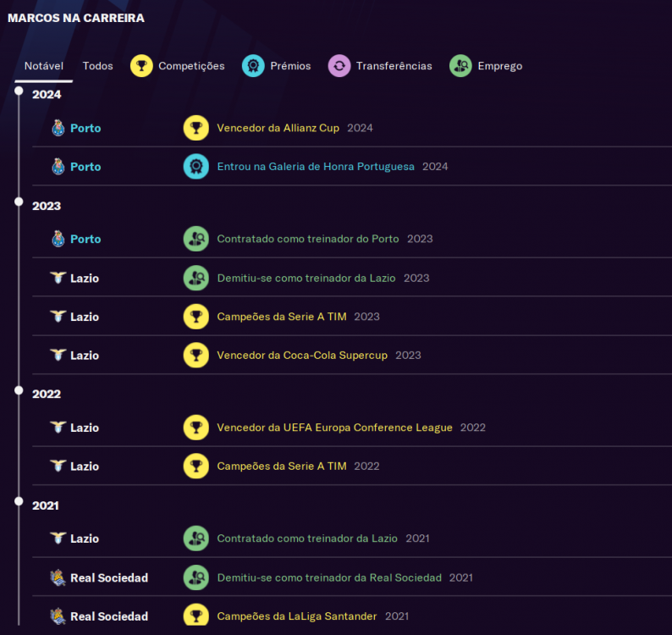Open Lazio link in Coca-Cola Supercup row
672x635 pixels.
pyautogui.click(x=85, y=356)
